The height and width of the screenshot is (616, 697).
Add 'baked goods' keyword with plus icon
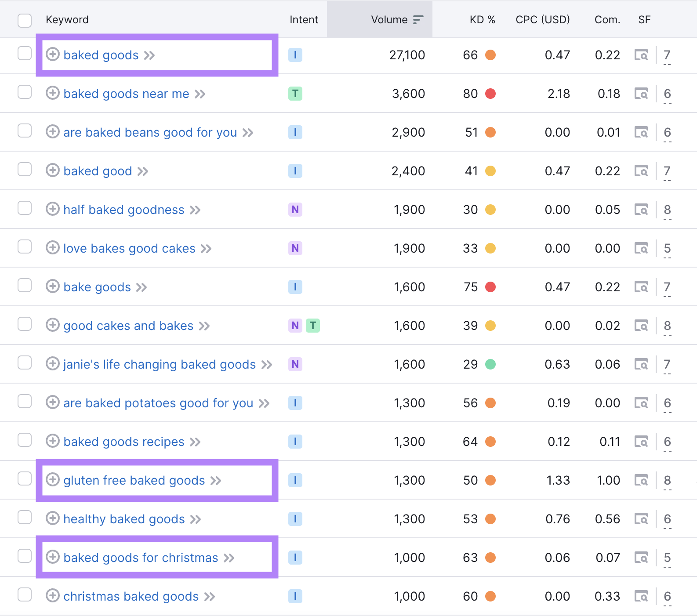pyautogui.click(x=53, y=54)
